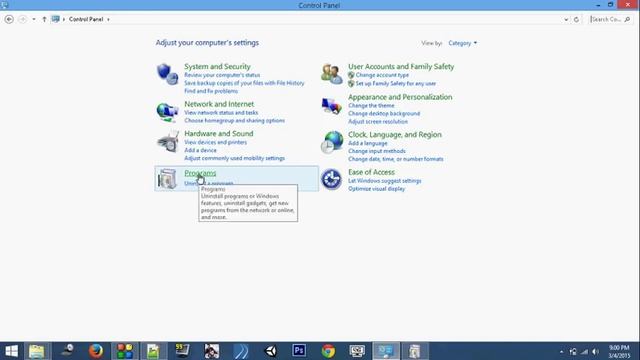Open the View by Category dropdown

462,43
